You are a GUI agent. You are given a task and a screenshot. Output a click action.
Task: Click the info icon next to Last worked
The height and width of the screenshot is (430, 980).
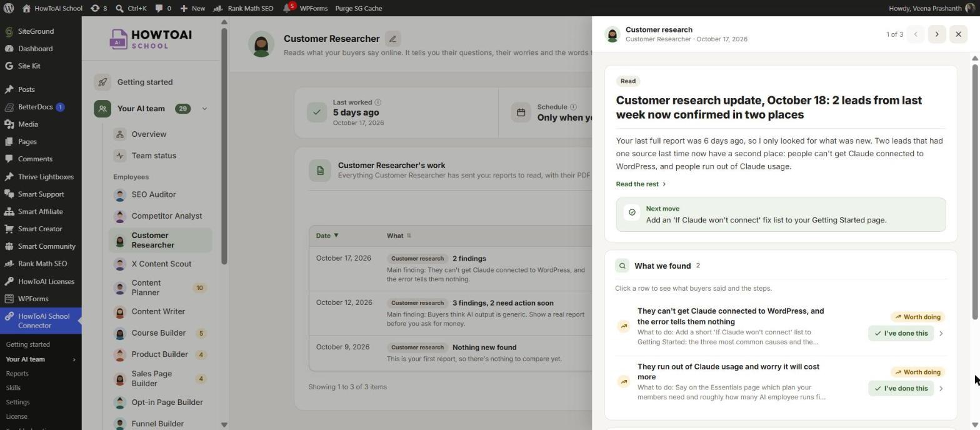tap(378, 102)
